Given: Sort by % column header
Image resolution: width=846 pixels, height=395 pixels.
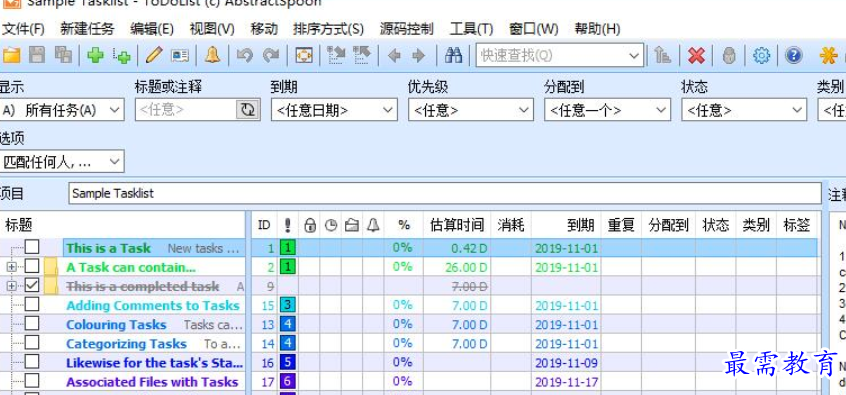Looking at the screenshot, I should (x=404, y=225).
